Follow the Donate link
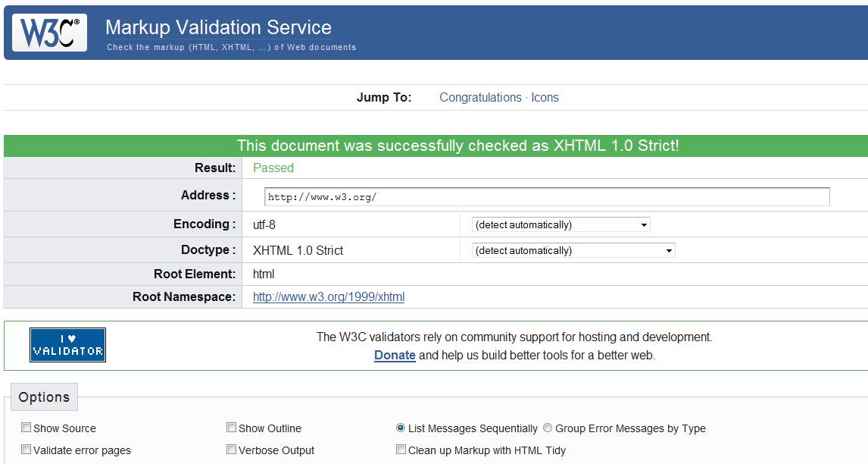The height and width of the screenshot is (464, 868). (x=395, y=356)
